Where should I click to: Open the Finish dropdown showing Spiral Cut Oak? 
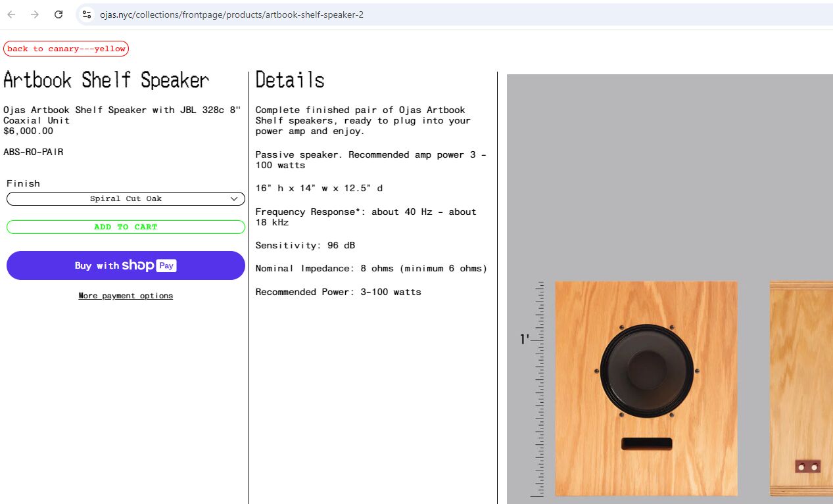pos(126,198)
